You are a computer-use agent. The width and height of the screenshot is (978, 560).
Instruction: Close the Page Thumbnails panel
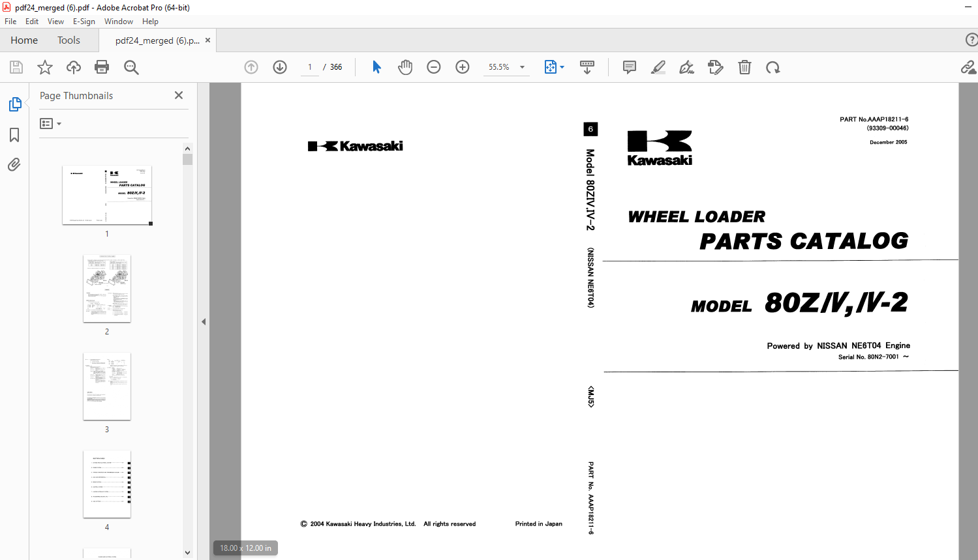(x=179, y=95)
